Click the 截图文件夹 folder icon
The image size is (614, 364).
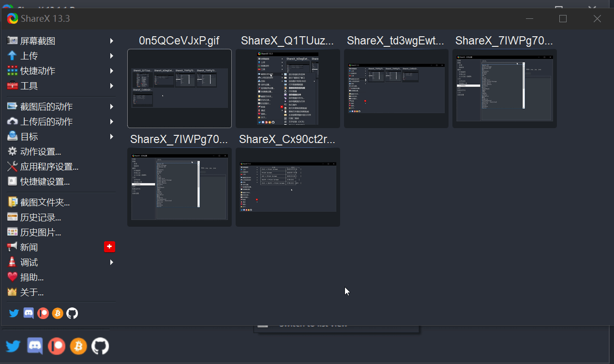pos(13,203)
